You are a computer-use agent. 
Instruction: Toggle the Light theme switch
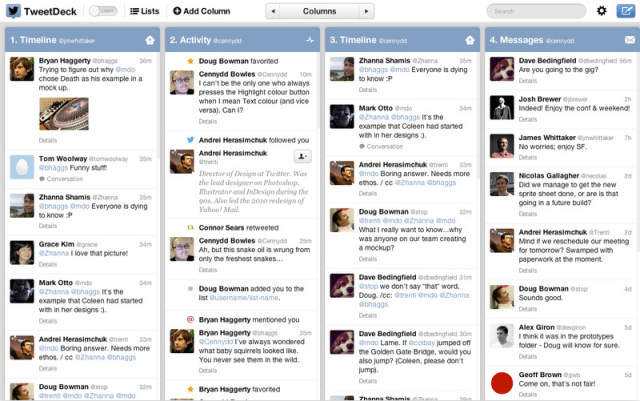[x=103, y=11]
